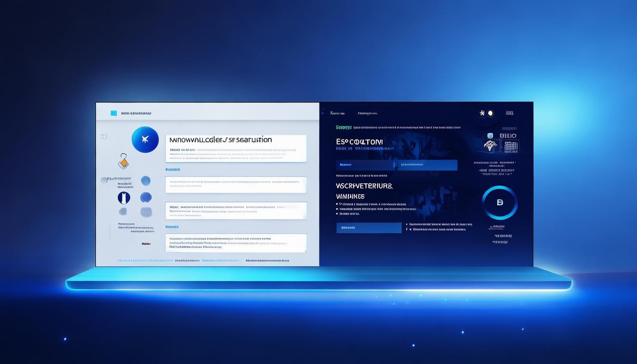Image resolution: width=637 pixels, height=364 pixels.
Task: Tick the small square checkbox on the left panel
Action: (x=103, y=136)
